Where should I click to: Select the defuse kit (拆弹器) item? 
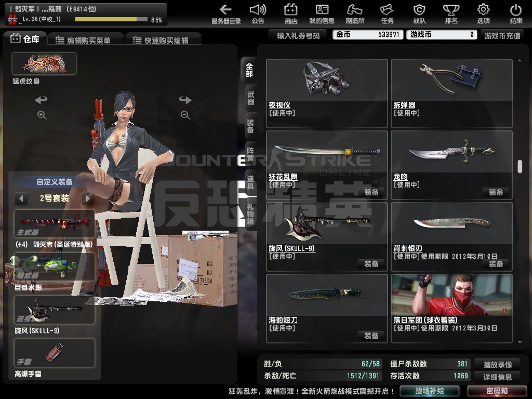451,94
